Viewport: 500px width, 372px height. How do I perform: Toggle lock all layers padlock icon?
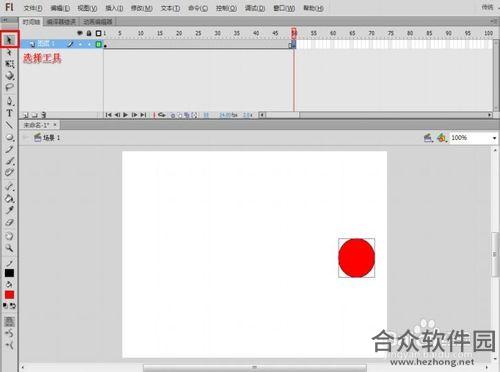89,33
